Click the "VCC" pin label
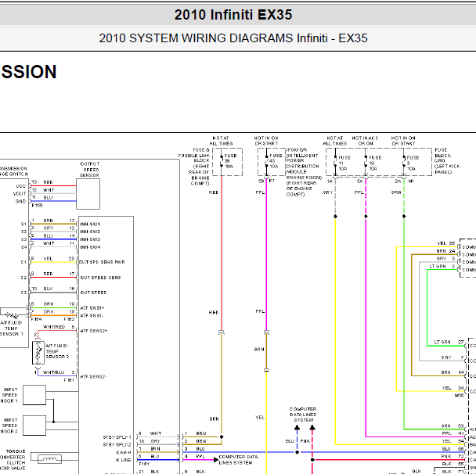Image resolution: width=476 pixels, height=474 pixels. [x=21, y=186]
